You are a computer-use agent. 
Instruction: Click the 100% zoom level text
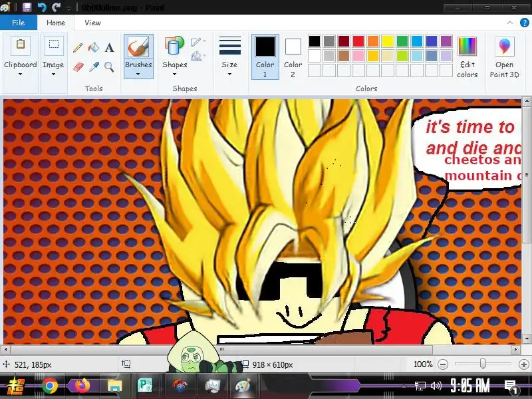tap(423, 364)
